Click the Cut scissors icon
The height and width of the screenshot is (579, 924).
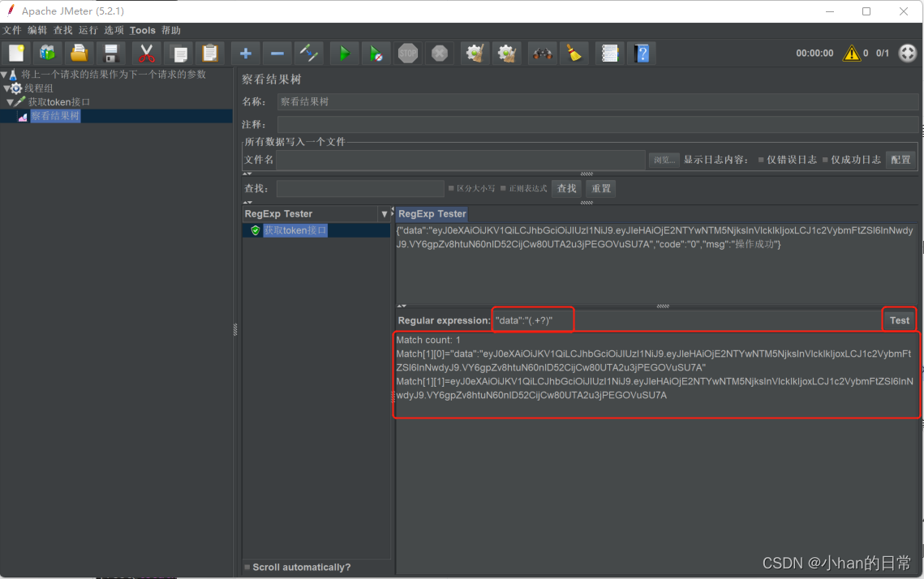pos(146,53)
